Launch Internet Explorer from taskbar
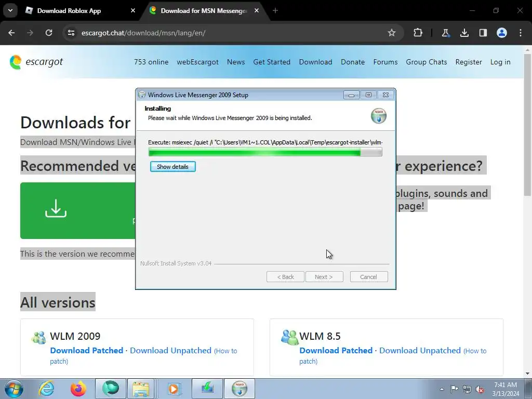 tap(46, 389)
